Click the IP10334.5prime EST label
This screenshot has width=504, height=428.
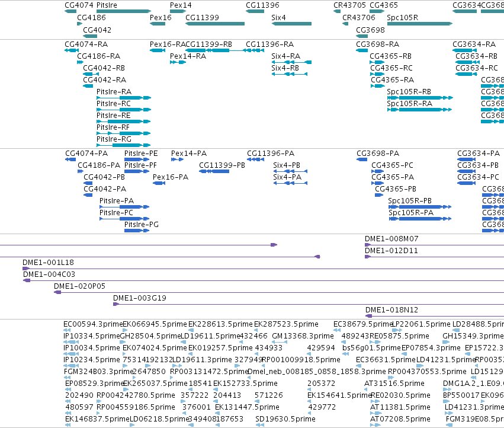(92, 336)
